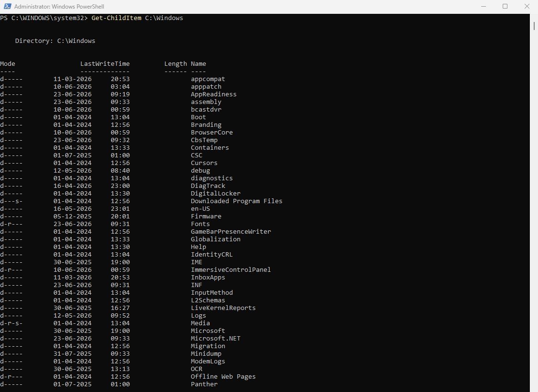Viewport: 538px width, 392px height.
Task: Click the 'Directory: C:\Windows' line
Action: (x=55, y=41)
